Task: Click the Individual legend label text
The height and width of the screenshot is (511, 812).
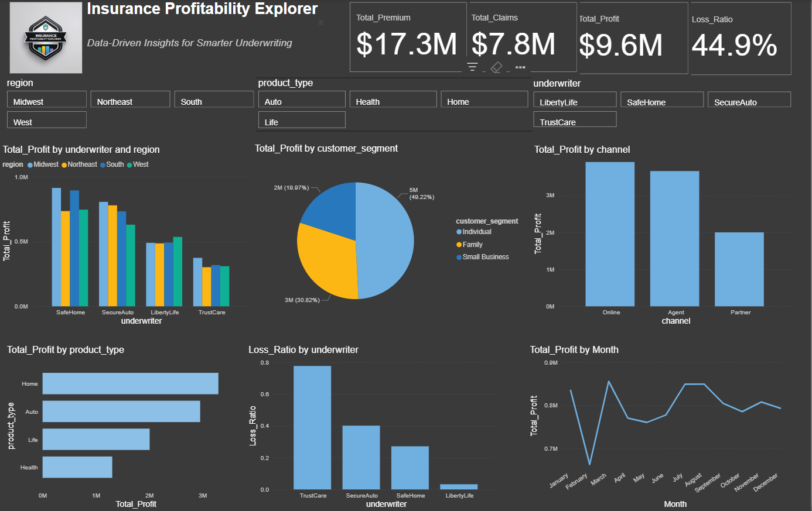Action: tap(477, 232)
